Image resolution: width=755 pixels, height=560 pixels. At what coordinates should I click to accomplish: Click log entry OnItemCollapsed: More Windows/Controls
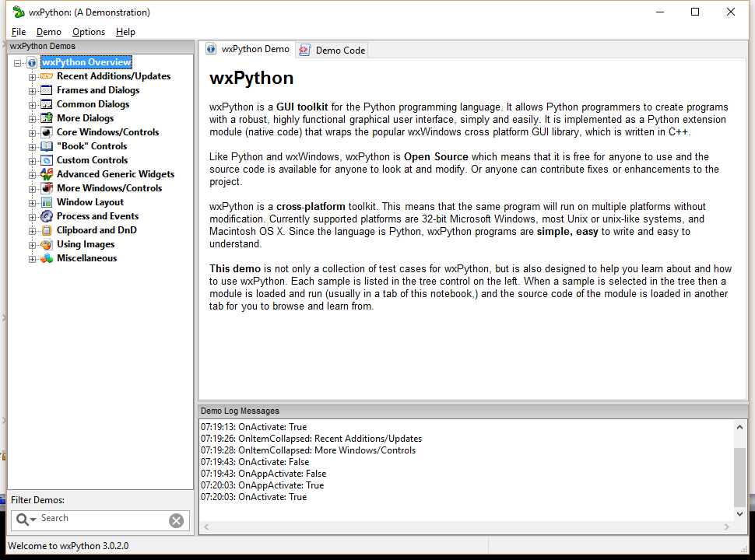pos(308,450)
